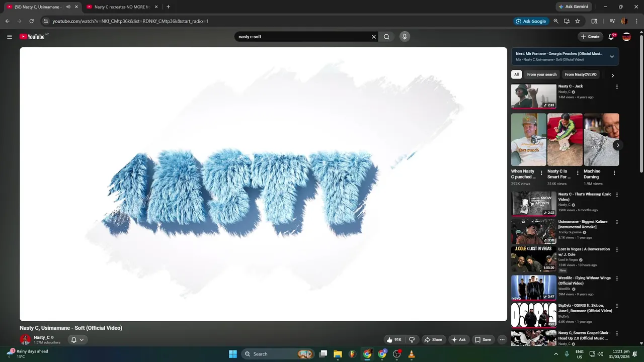View site information icon in address bar

(46, 21)
